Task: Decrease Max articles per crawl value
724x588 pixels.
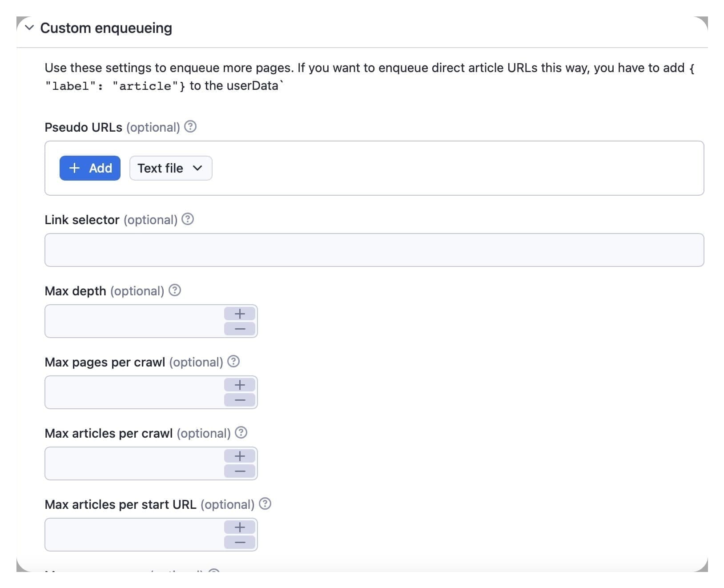Action: coord(239,471)
